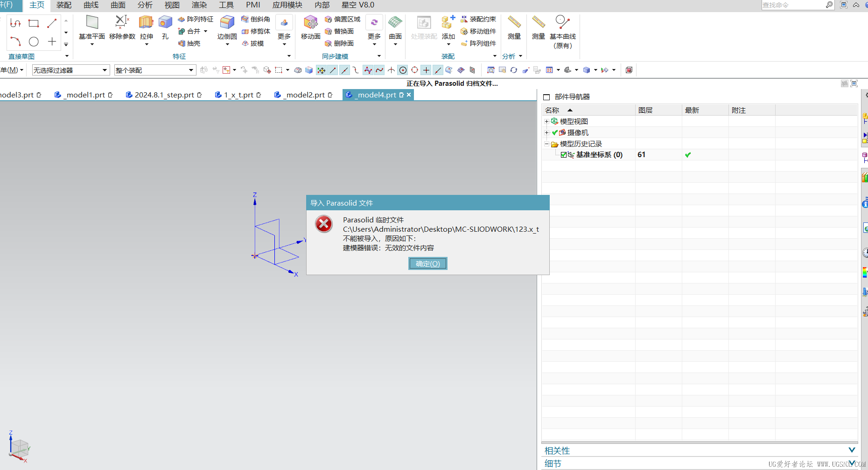Expand the 细节 details section
This screenshot has height=470, width=868.
(x=852, y=463)
